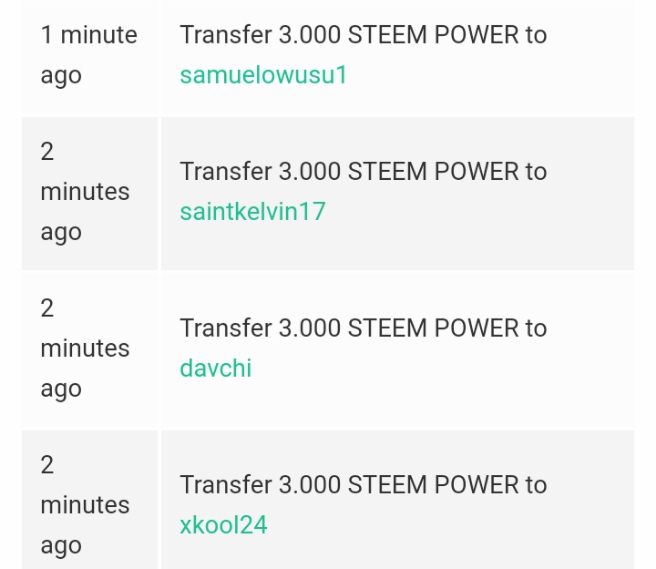Viewport: 656px width, 569px height.
Task: Visit the davchi profile link
Action: tap(215, 368)
